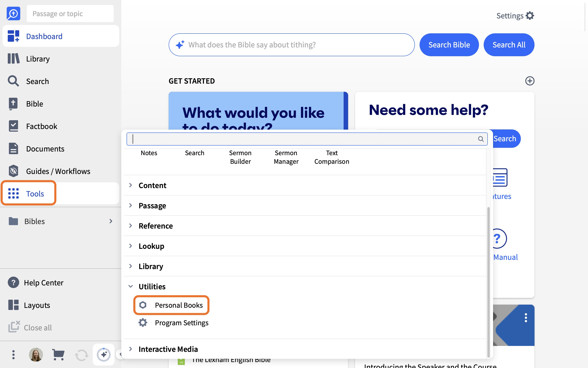Open the course card three-dot menu
Image resolution: width=588 pixels, height=368 pixels.
(x=526, y=318)
